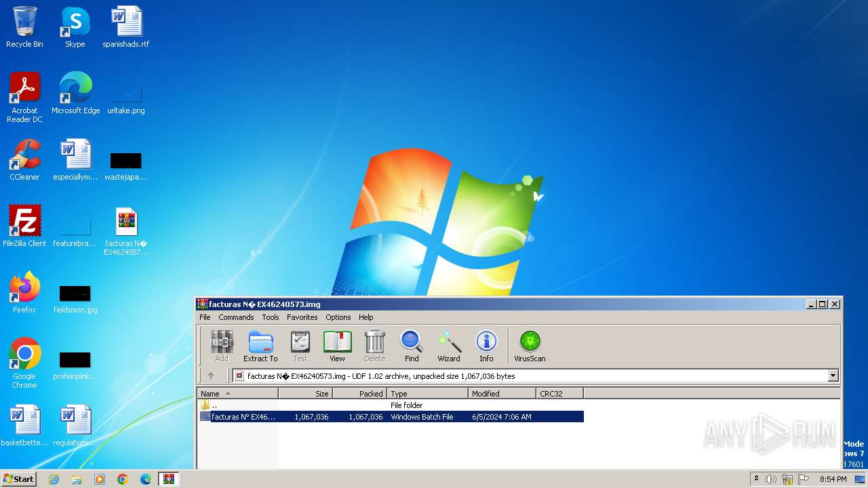
Task: Select the facturas N° EX4624057 desktop archive
Action: 126,231
